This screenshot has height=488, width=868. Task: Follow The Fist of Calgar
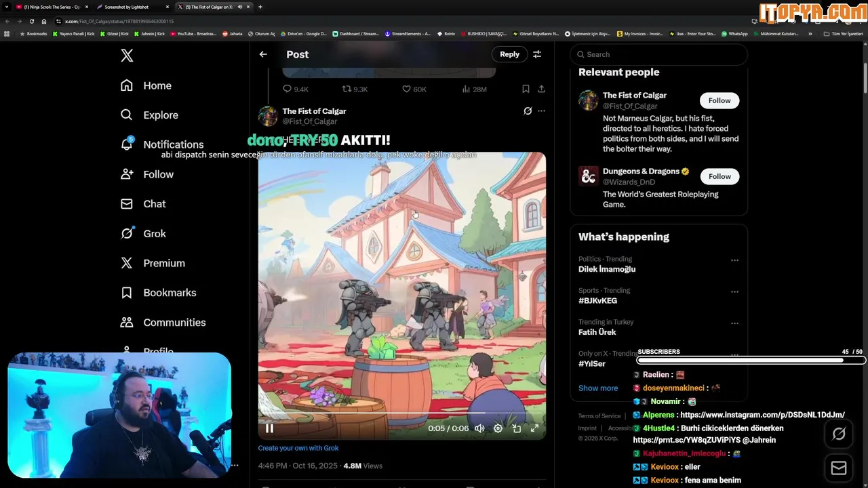pos(719,100)
